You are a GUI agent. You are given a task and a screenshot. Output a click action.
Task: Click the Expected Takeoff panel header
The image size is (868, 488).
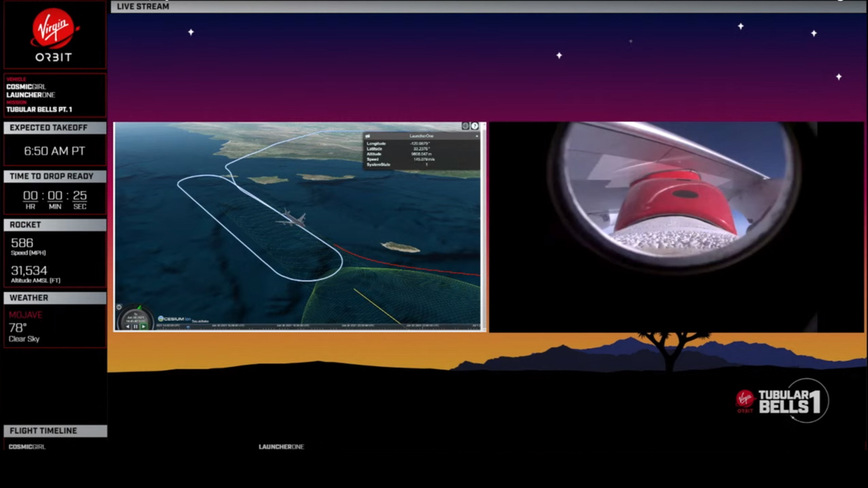coord(54,128)
